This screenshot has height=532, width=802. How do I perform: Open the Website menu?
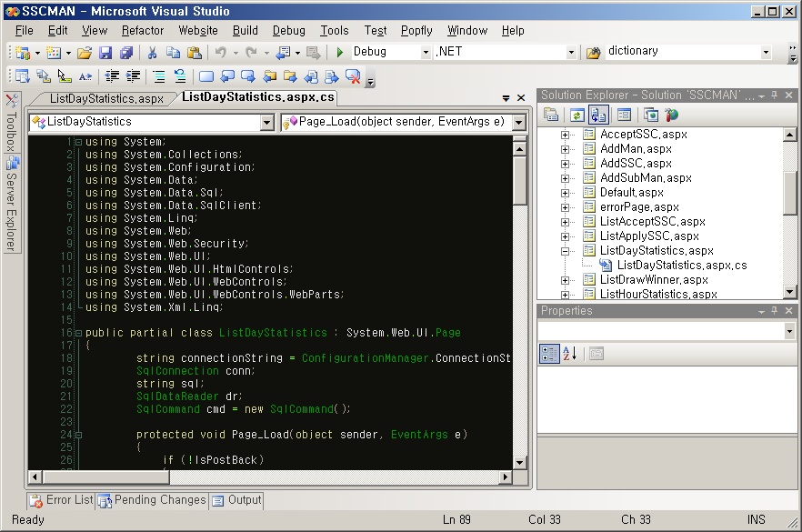point(198,31)
